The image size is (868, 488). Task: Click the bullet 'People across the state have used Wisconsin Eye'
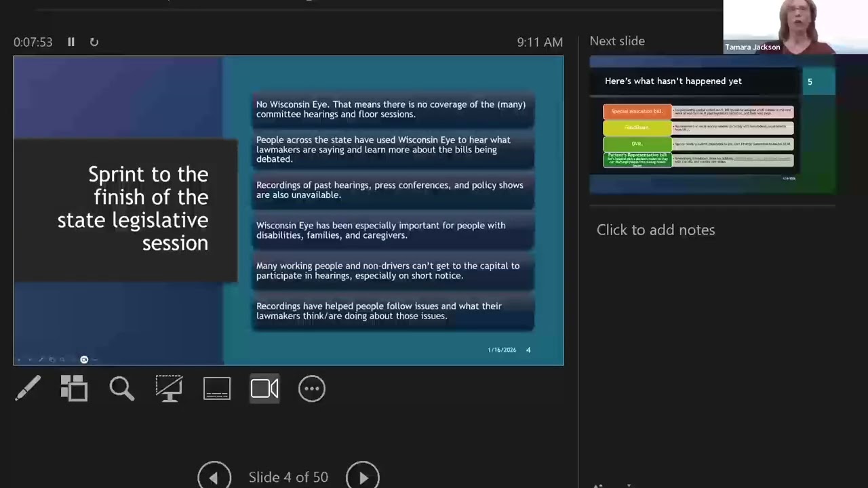pos(392,150)
